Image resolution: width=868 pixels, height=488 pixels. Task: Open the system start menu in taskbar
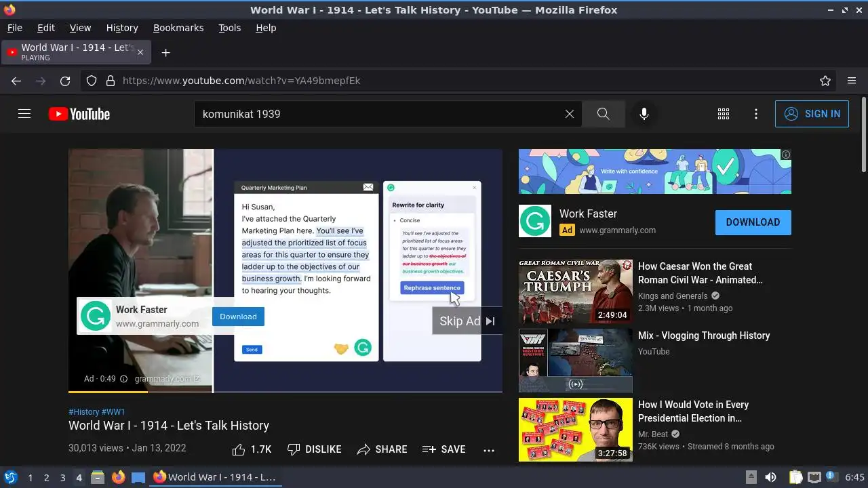click(10, 477)
